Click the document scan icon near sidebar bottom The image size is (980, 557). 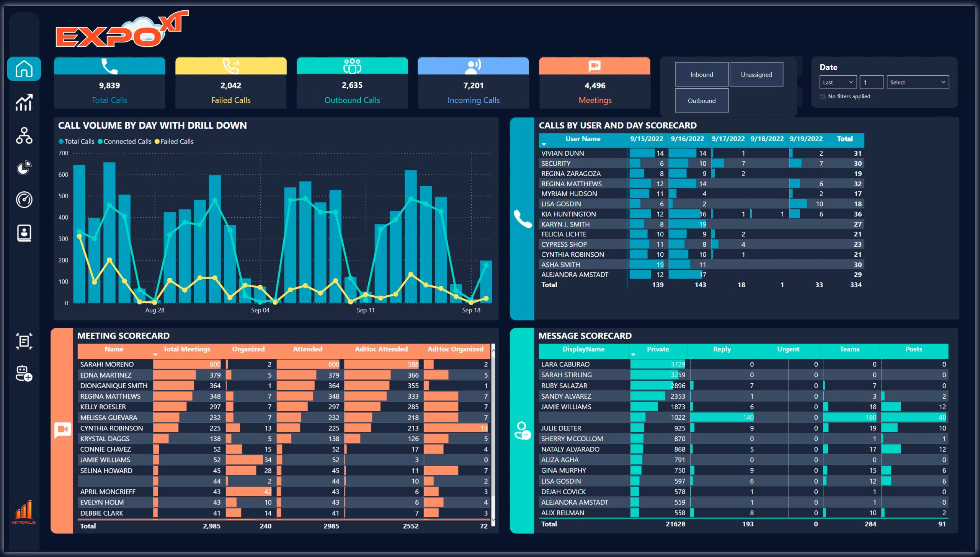tap(24, 340)
